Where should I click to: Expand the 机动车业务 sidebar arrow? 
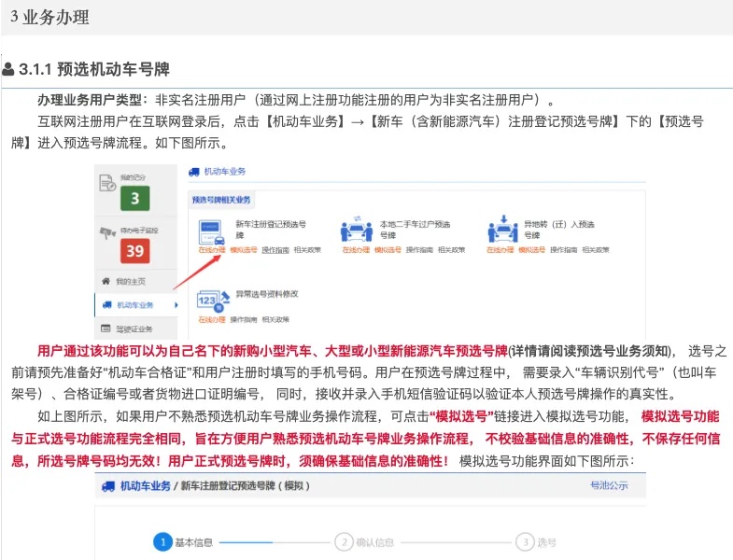pyautogui.click(x=176, y=305)
